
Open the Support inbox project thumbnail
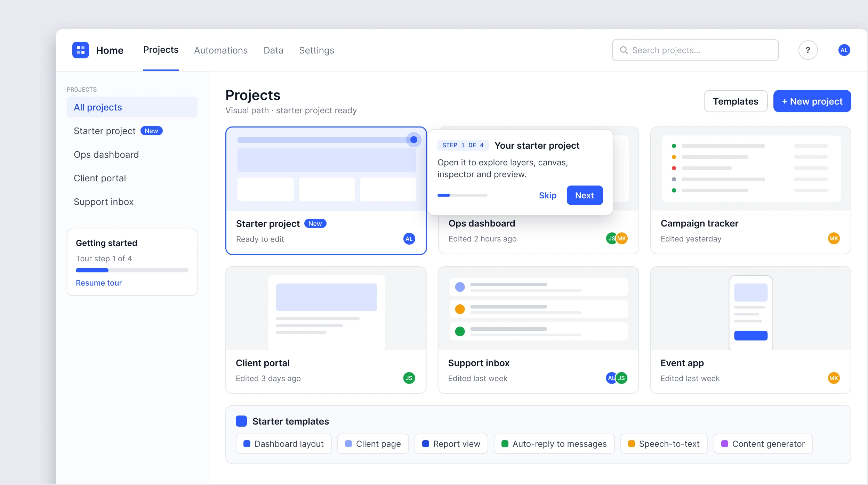[x=538, y=309]
